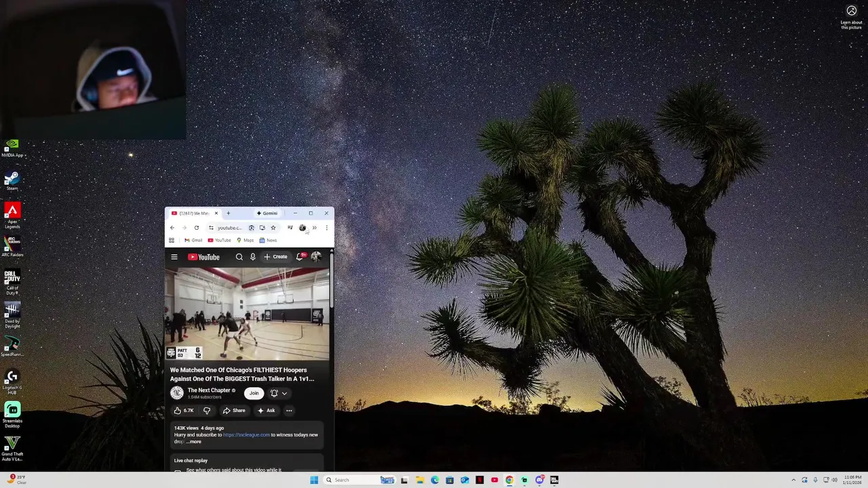Click the Gemini button in Chrome title bar

(267, 213)
